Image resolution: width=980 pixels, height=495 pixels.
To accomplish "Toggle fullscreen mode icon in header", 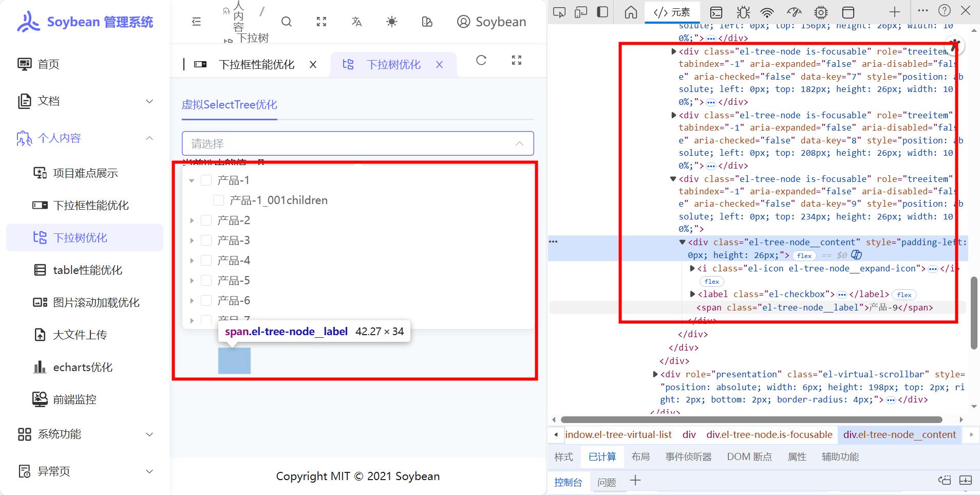I will (322, 22).
